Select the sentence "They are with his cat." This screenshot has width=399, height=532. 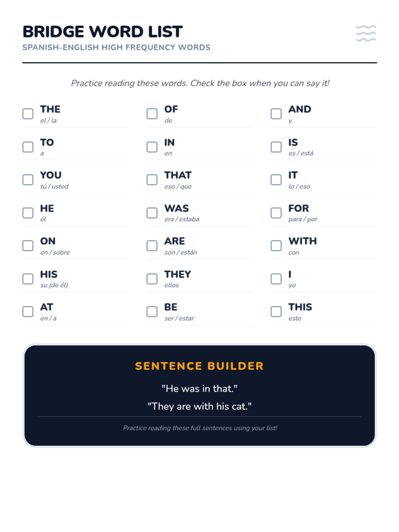(x=199, y=406)
